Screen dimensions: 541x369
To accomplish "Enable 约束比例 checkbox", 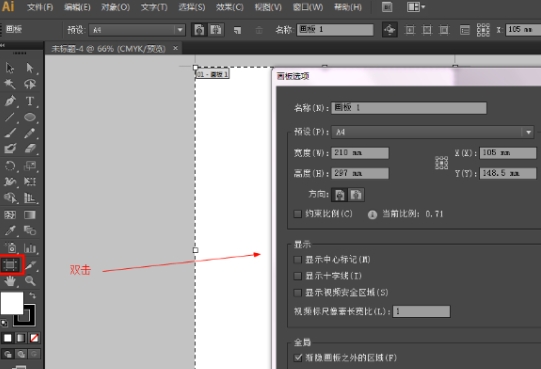I will coord(297,214).
